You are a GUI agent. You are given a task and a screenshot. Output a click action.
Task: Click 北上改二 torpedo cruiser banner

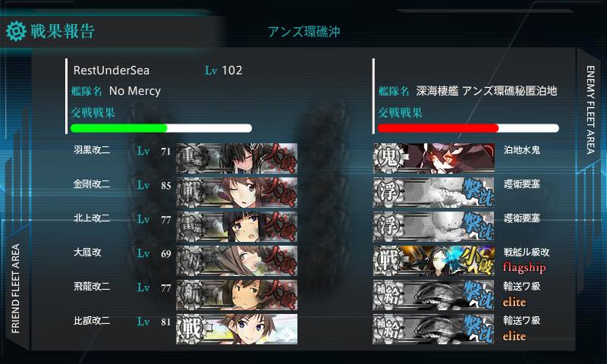pyautogui.click(x=237, y=226)
